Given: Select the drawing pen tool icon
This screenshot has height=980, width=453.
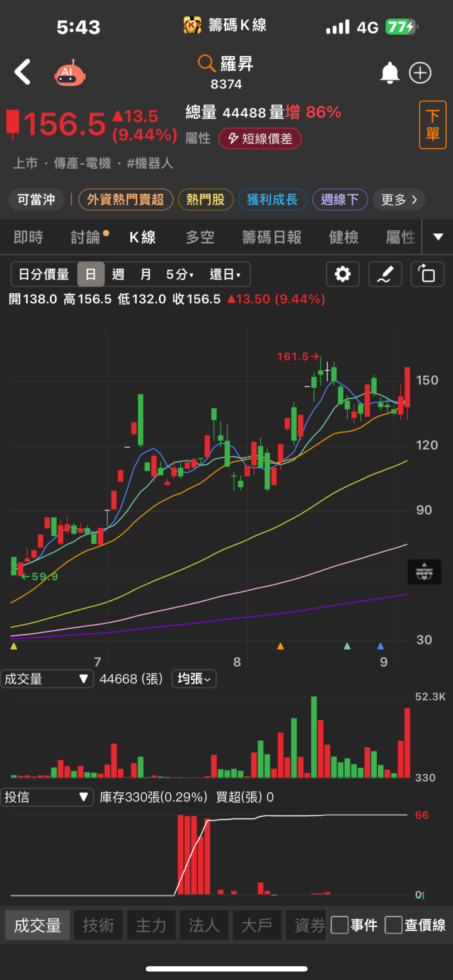Looking at the screenshot, I should pyautogui.click(x=385, y=274).
